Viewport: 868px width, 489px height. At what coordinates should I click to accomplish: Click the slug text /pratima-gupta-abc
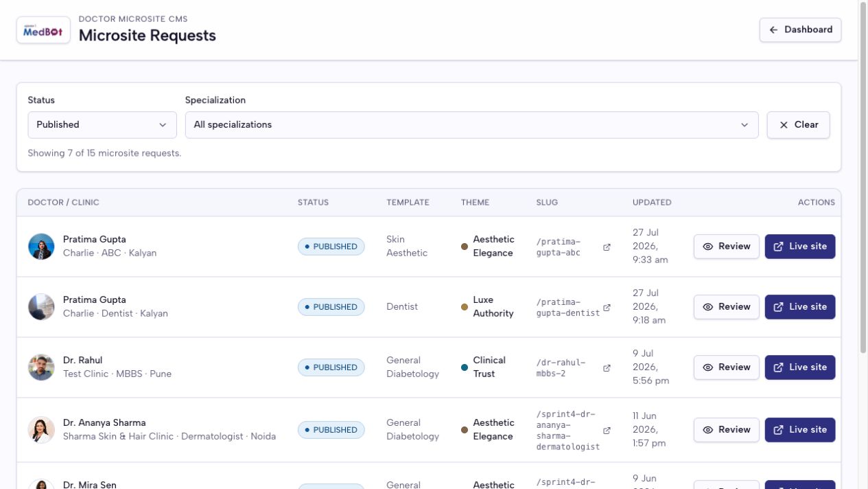tap(559, 247)
